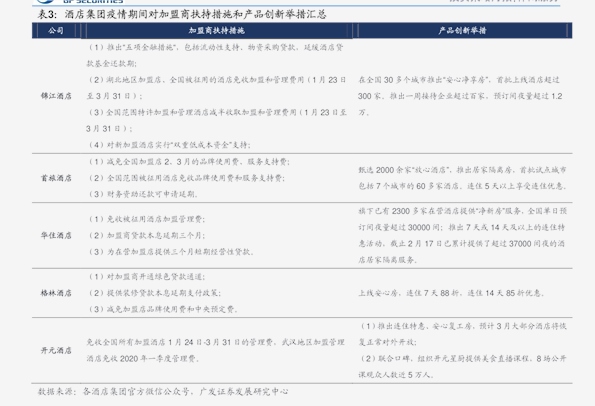The image size is (595, 406).
Task: Click the 双重低成本资金 support line
Action: pyautogui.click(x=169, y=145)
